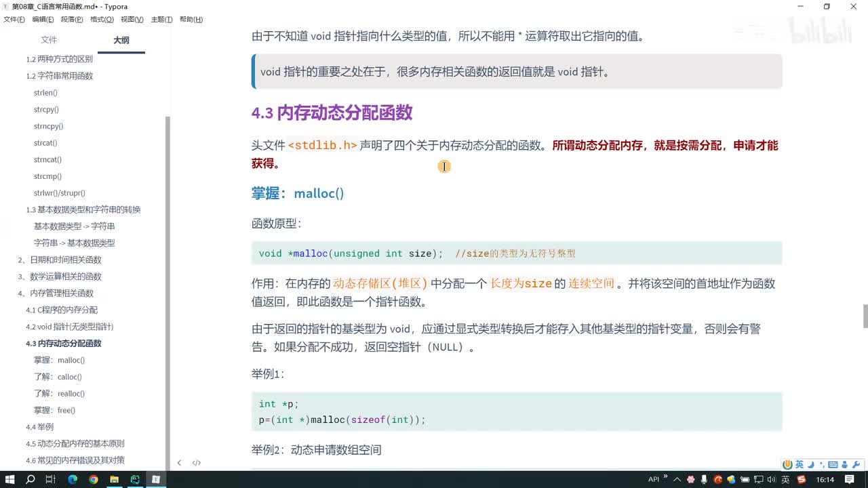Expand the taskbar toolbar overflow chevron

(x=665, y=476)
